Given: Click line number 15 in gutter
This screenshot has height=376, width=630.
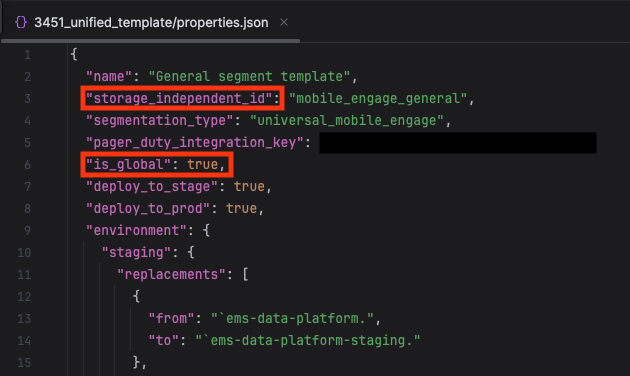Looking at the screenshot, I should point(24,362).
